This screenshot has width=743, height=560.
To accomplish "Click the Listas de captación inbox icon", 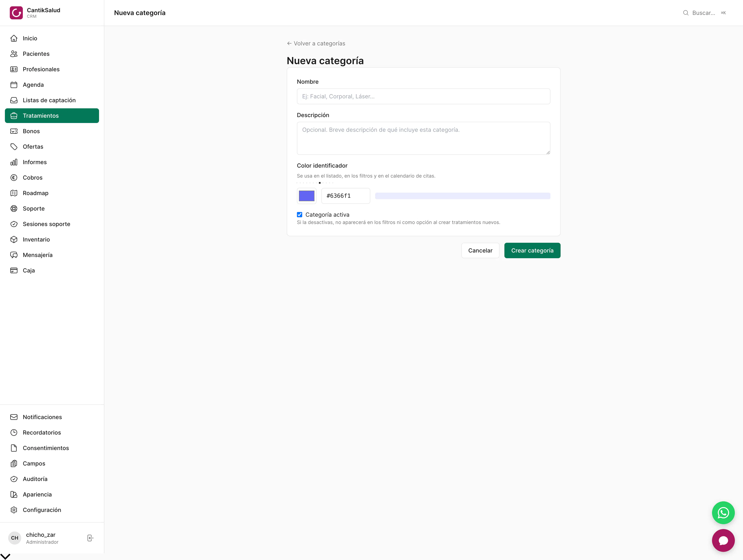I will pos(14,100).
